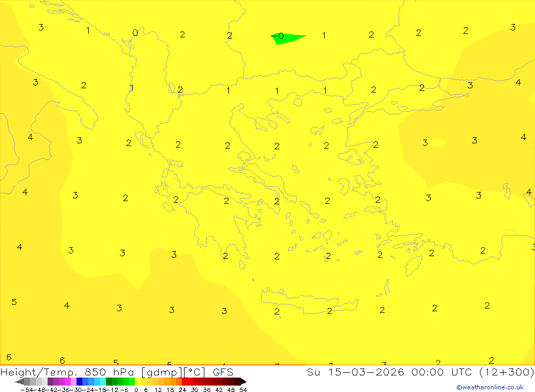Click the cyan legend swatch
The height and width of the screenshot is (392, 535).
coord(103,381)
